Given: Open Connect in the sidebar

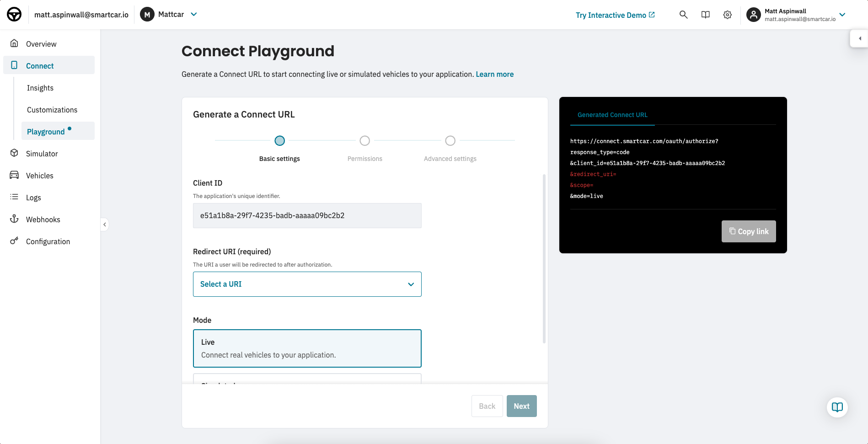Looking at the screenshot, I should (49, 65).
